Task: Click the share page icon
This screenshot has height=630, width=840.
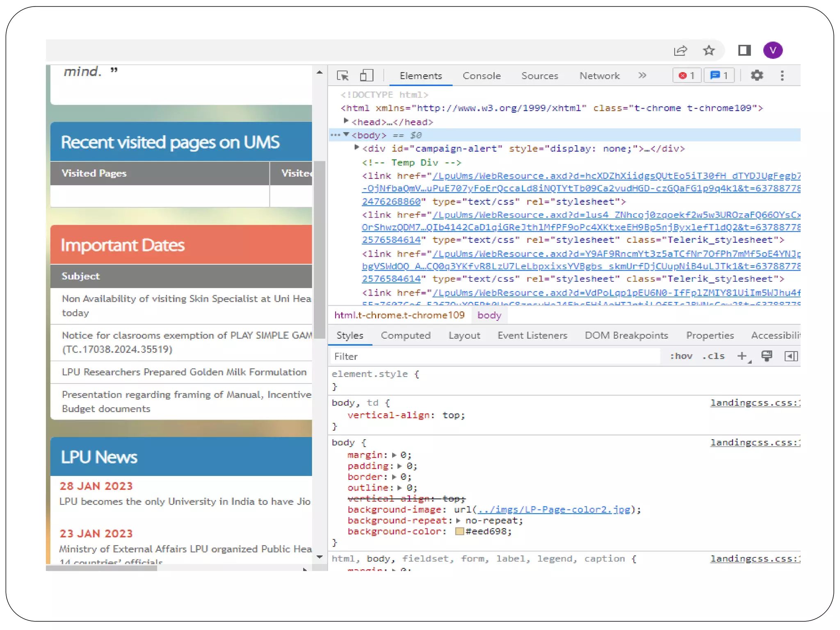Action: (680, 50)
